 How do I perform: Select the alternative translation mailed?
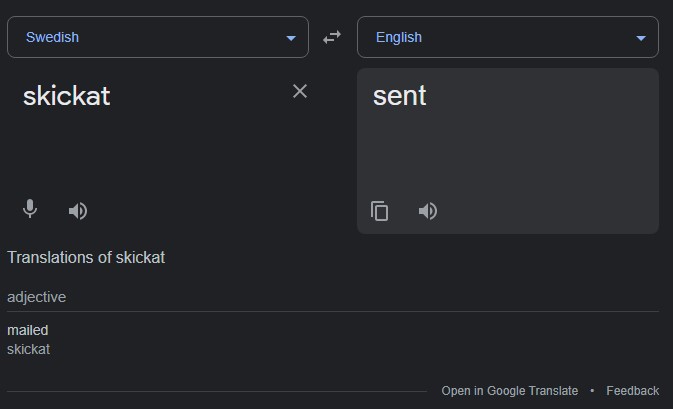pos(27,330)
